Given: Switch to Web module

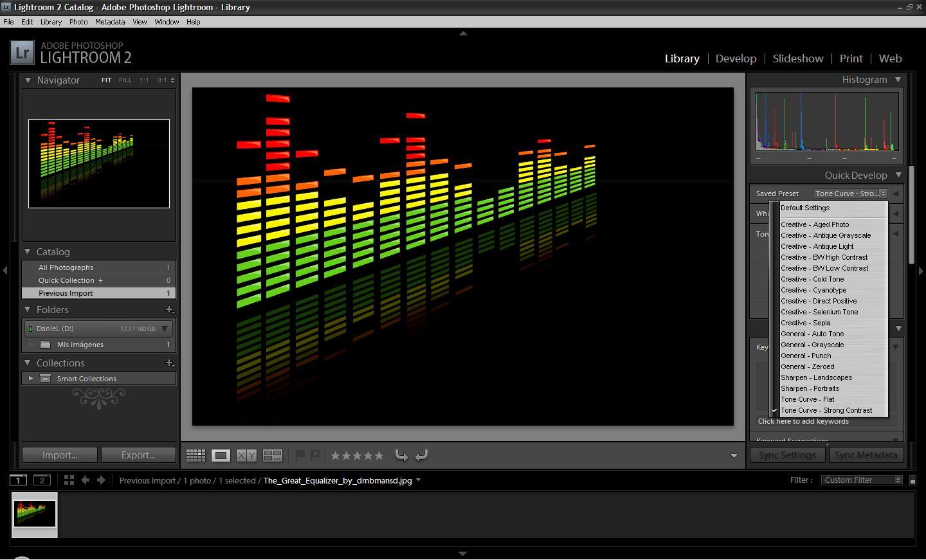Looking at the screenshot, I should [x=890, y=59].
